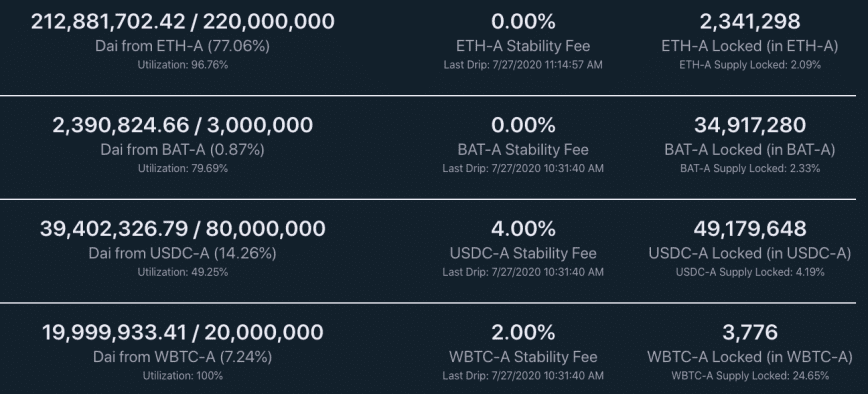The height and width of the screenshot is (394, 868).
Task: Click the 2,390,824.66 / 3,000,000 BAT-A figure
Action: click(x=182, y=125)
